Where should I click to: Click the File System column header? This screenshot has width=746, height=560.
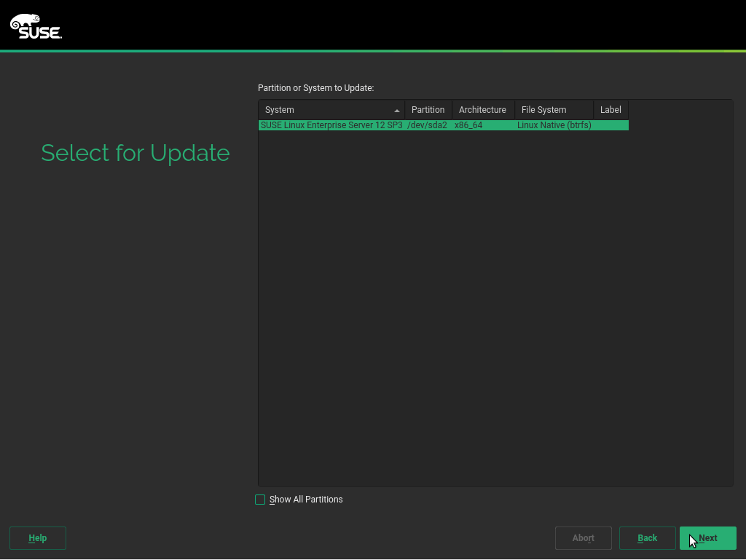543,109
